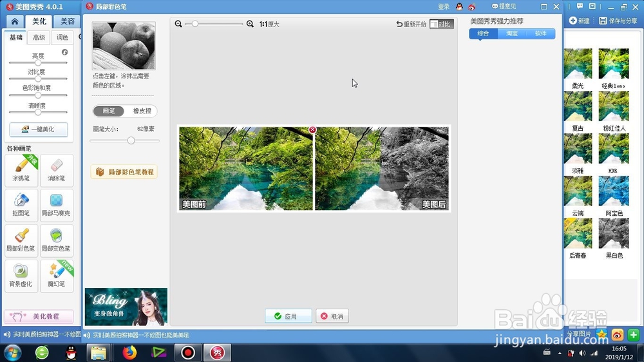Toggle the 对比 compare view

coord(442,24)
